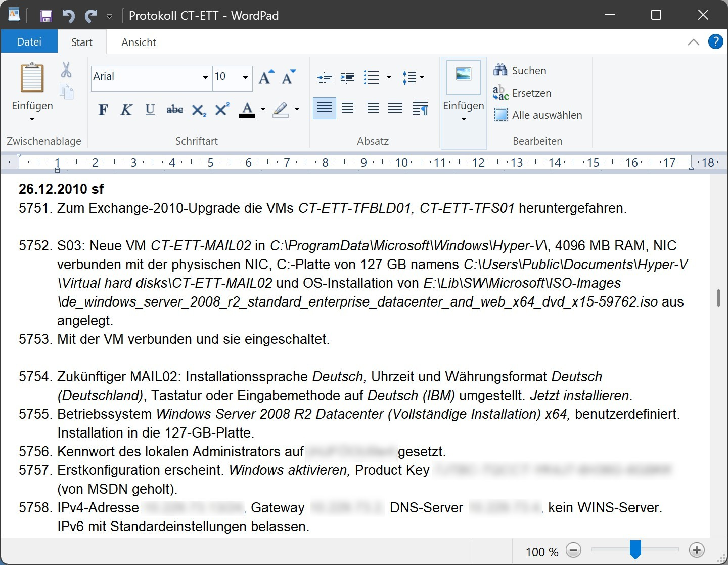728x565 pixels.
Task: Toggle the bullet list formatting
Action: tap(372, 77)
